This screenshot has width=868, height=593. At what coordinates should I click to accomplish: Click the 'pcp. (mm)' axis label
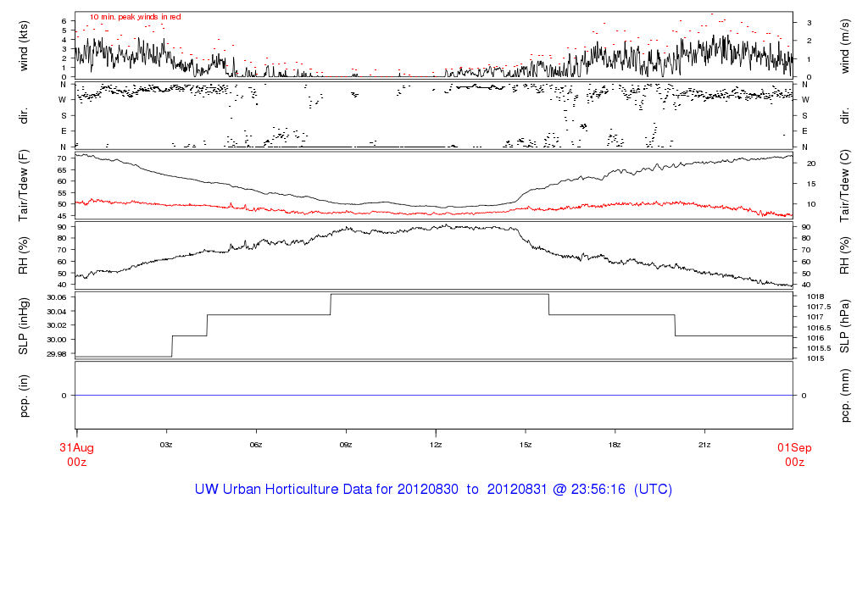pos(844,396)
